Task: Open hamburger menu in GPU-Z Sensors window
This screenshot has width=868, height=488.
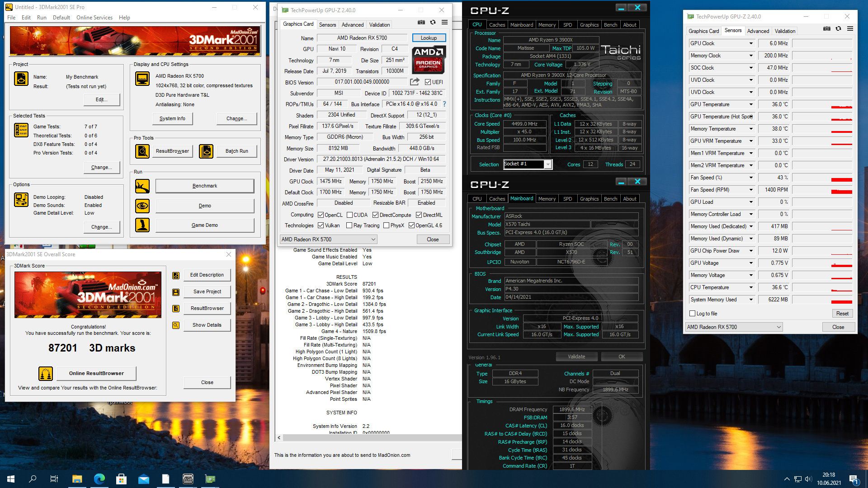Action: point(850,28)
